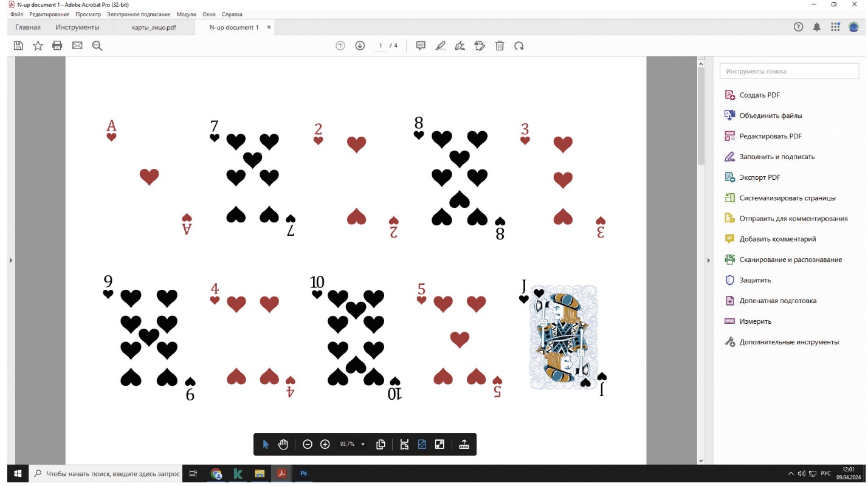
Task: Go to next page with the down arrow
Action: (360, 46)
